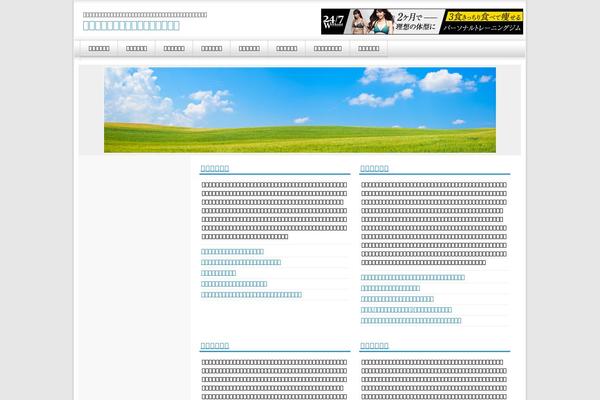600x400 pixels.
Task: Open the fourth link below the upper-right article text
Action: pos(406,309)
